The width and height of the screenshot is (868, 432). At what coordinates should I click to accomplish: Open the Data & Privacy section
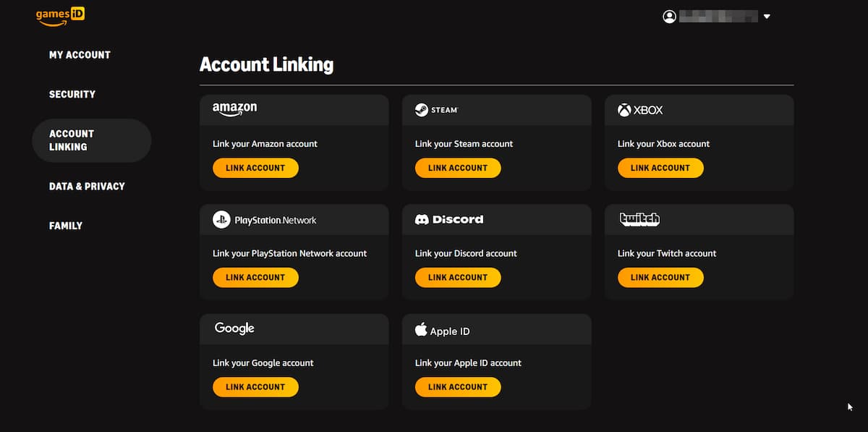point(87,186)
